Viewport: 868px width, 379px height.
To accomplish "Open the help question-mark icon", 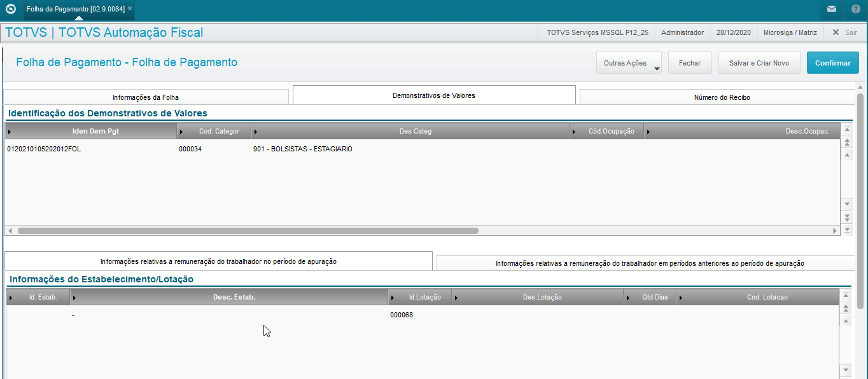I will (x=855, y=9).
